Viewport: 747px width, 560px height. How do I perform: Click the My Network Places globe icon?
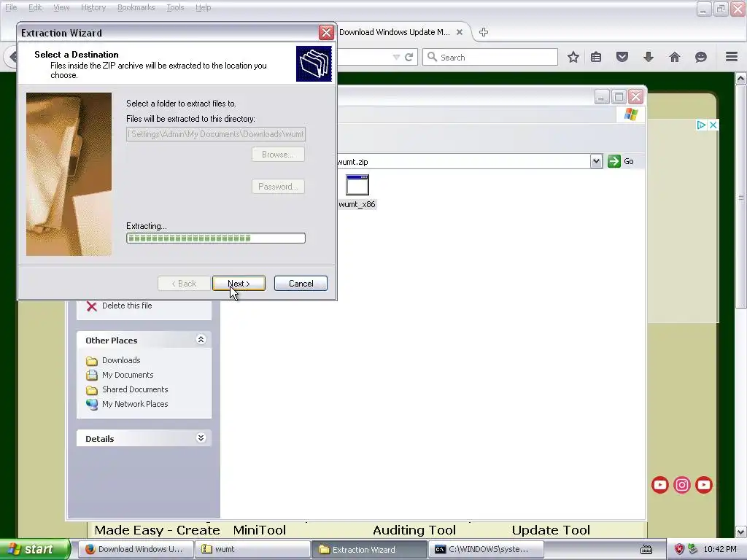point(91,404)
